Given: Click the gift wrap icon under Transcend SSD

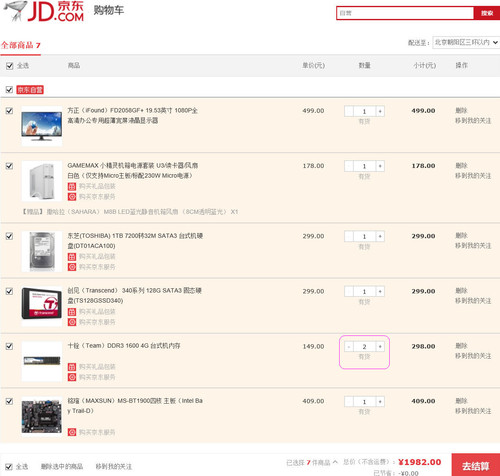Looking at the screenshot, I should pos(72,312).
